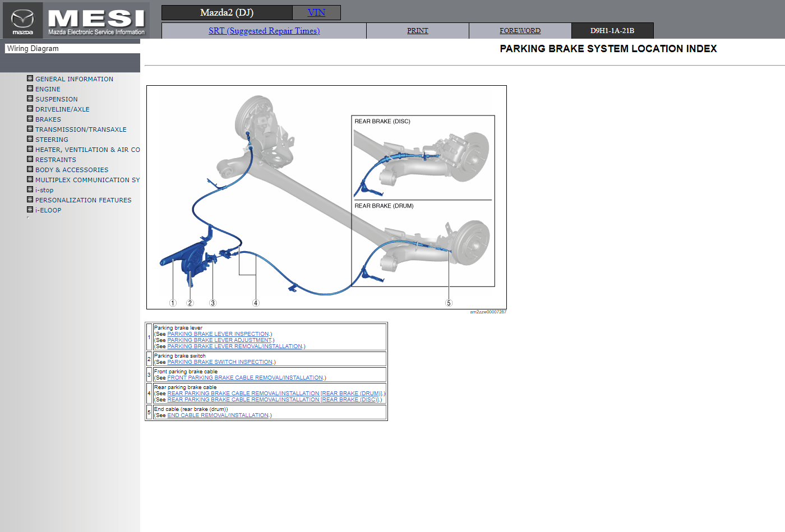The image size is (785, 532).
Task: Open PARKING BRAKE SWITCH INSPECTION link
Action: (220, 362)
